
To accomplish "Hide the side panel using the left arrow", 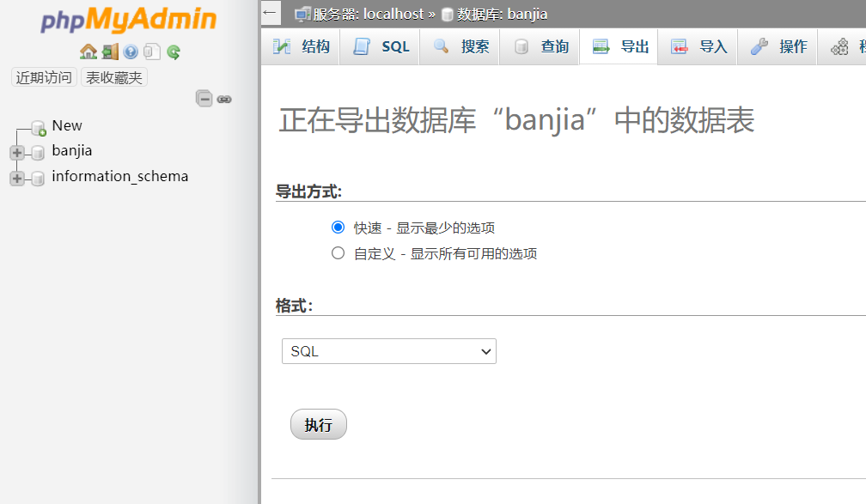I will click(x=270, y=12).
